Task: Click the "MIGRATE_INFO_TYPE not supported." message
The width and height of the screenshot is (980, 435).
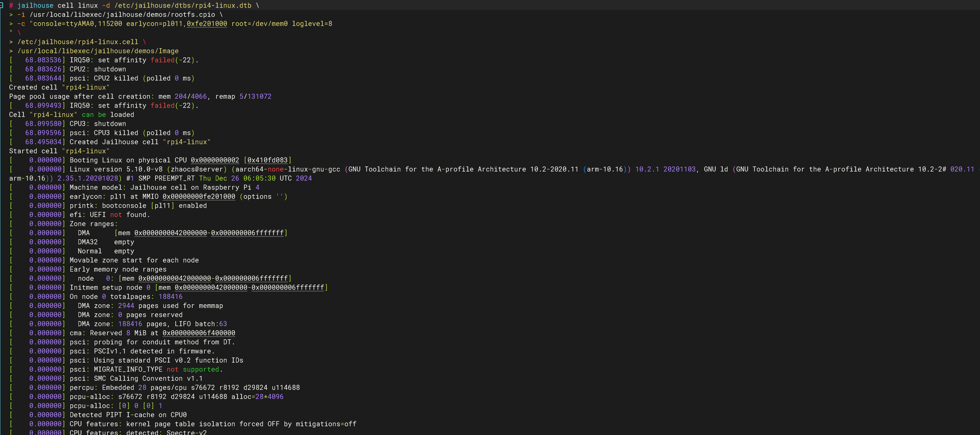Action: click(158, 370)
